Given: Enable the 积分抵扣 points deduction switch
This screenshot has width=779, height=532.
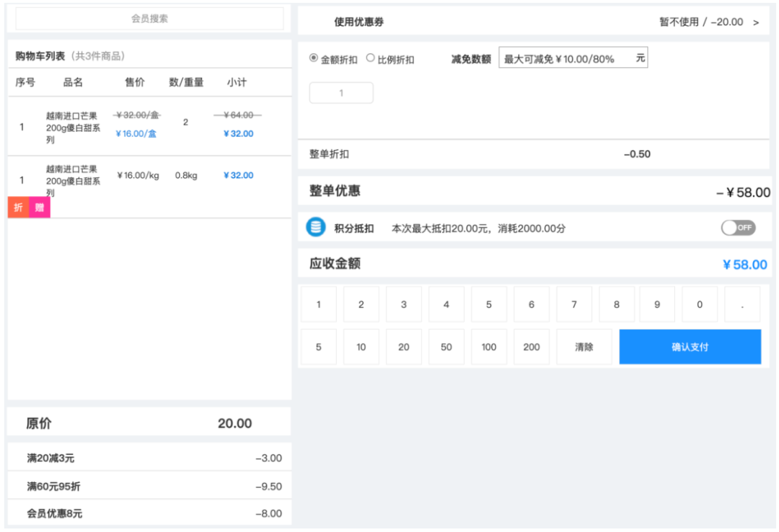Looking at the screenshot, I should [x=738, y=228].
